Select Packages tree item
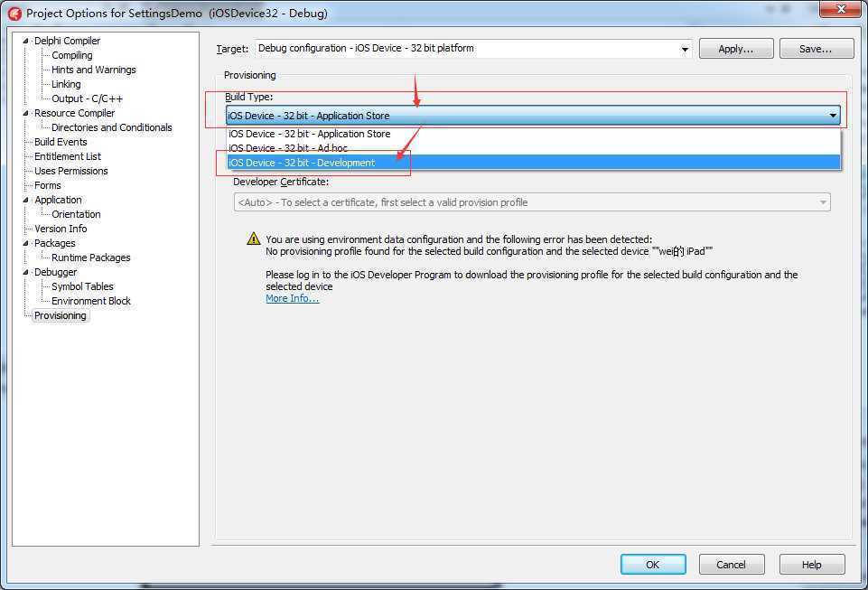 pyautogui.click(x=55, y=243)
